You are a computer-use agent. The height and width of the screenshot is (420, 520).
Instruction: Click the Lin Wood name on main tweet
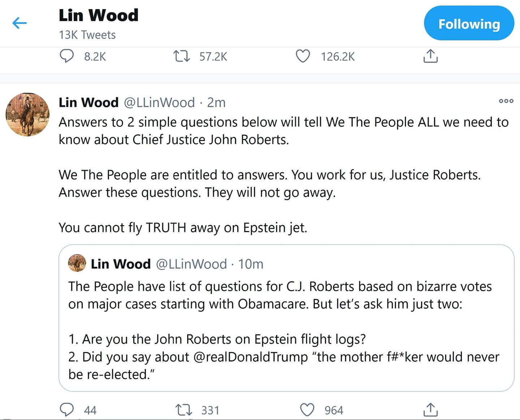tap(88, 102)
